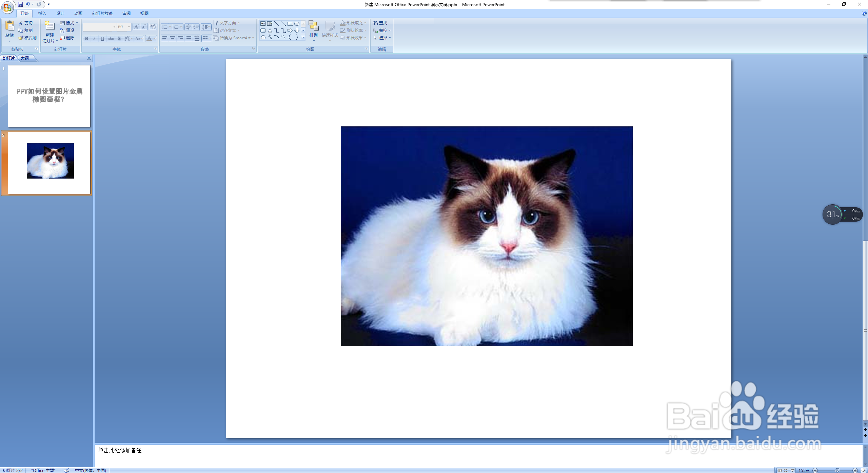
Task: Select the oval shape in the shapes gallery
Action: [x=297, y=24]
